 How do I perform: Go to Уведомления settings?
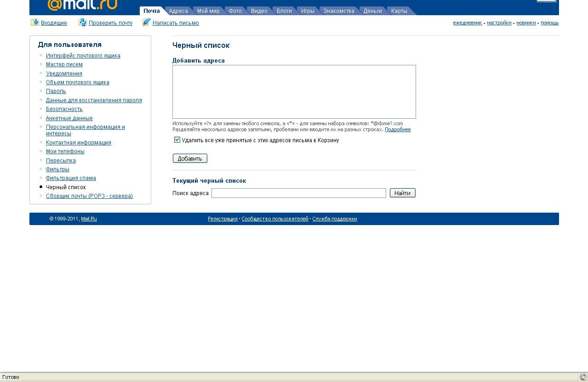[64, 74]
